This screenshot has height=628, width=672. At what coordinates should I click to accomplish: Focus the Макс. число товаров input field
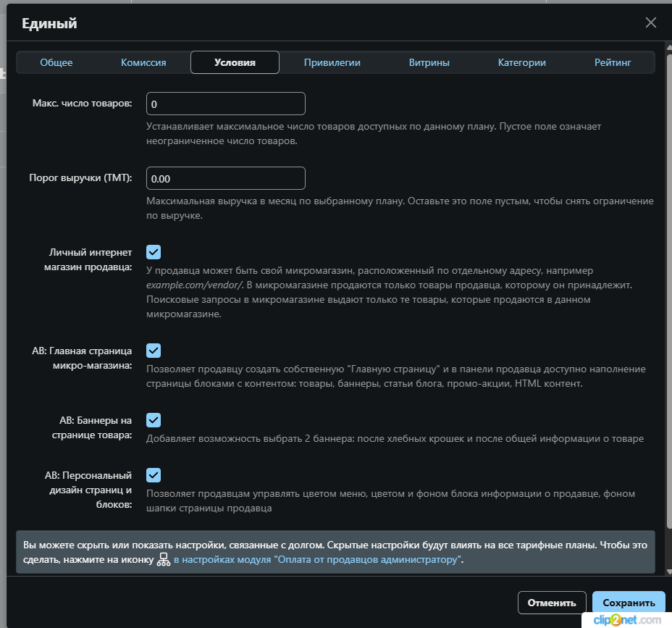225,104
